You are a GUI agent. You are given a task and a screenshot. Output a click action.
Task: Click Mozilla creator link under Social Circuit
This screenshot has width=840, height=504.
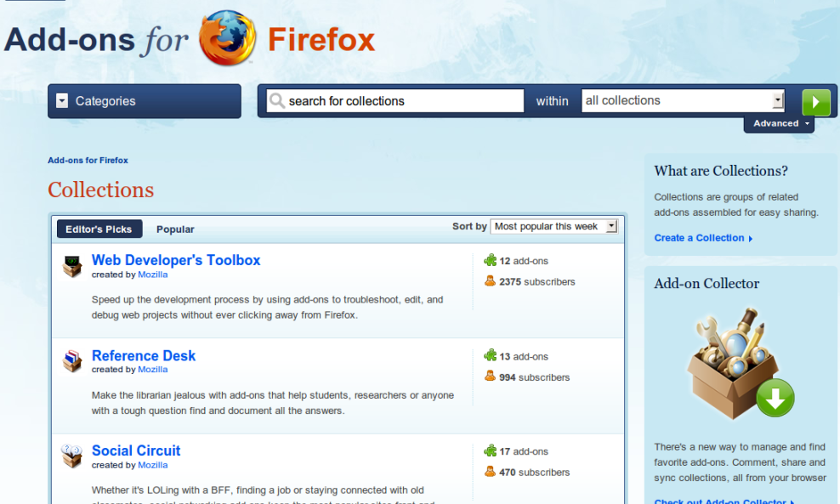click(x=153, y=466)
